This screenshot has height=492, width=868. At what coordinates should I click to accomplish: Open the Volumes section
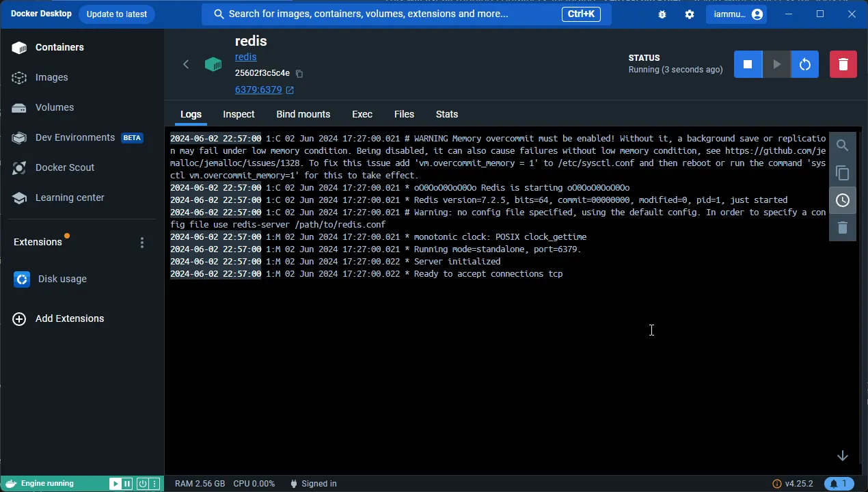tap(54, 107)
